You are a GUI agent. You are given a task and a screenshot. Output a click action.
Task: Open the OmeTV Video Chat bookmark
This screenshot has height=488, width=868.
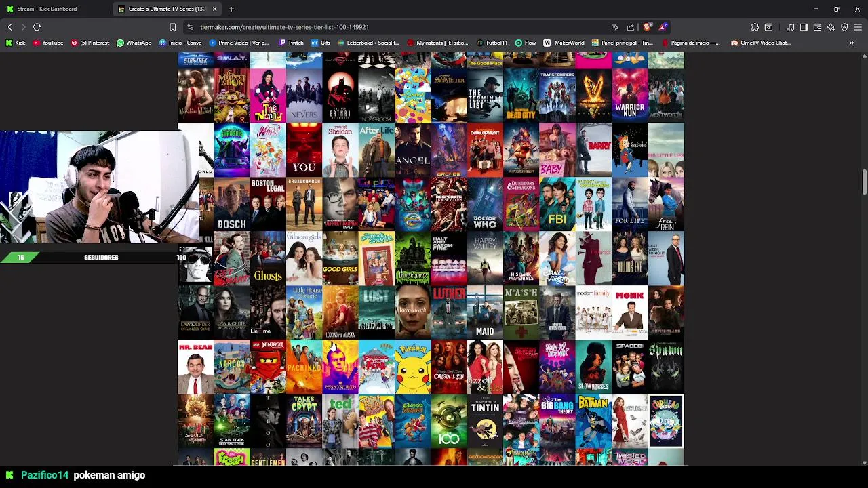coord(761,43)
